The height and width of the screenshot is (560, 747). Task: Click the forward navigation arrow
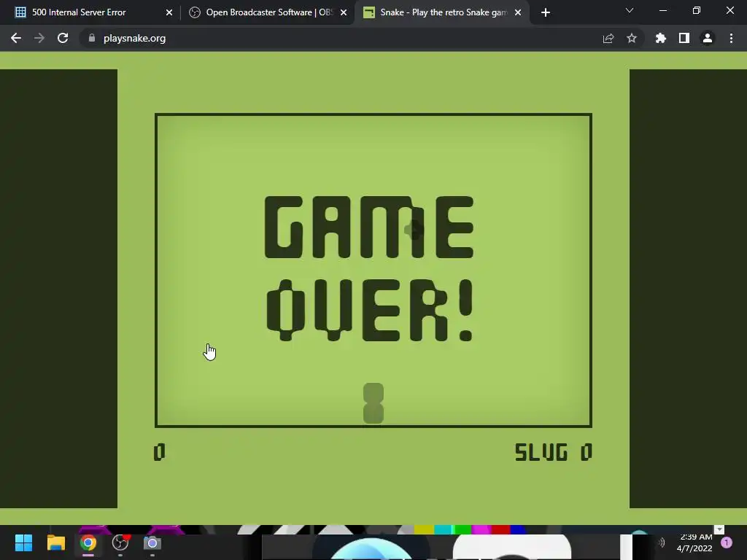(39, 38)
